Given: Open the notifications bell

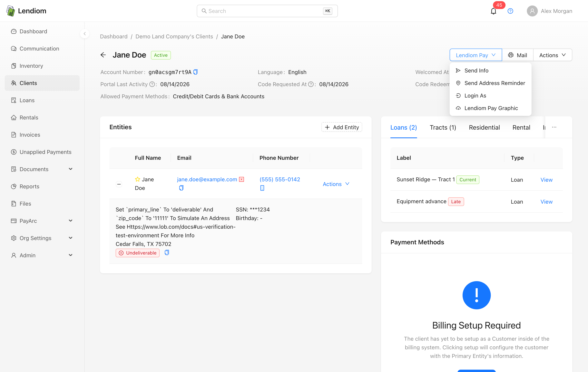Looking at the screenshot, I should tap(493, 11).
